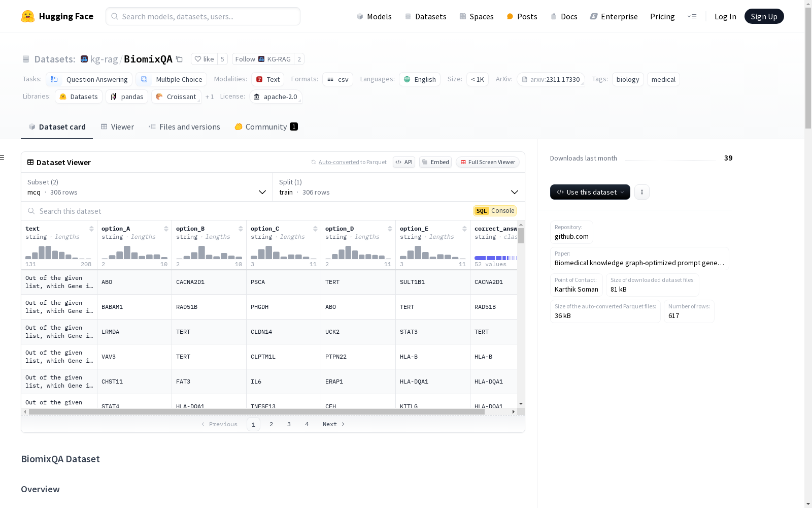The height and width of the screenshot is (508, 812).
Task: Click the API button in Dataset Viewer
Action: pyautogui.click(x=404, y=162)
